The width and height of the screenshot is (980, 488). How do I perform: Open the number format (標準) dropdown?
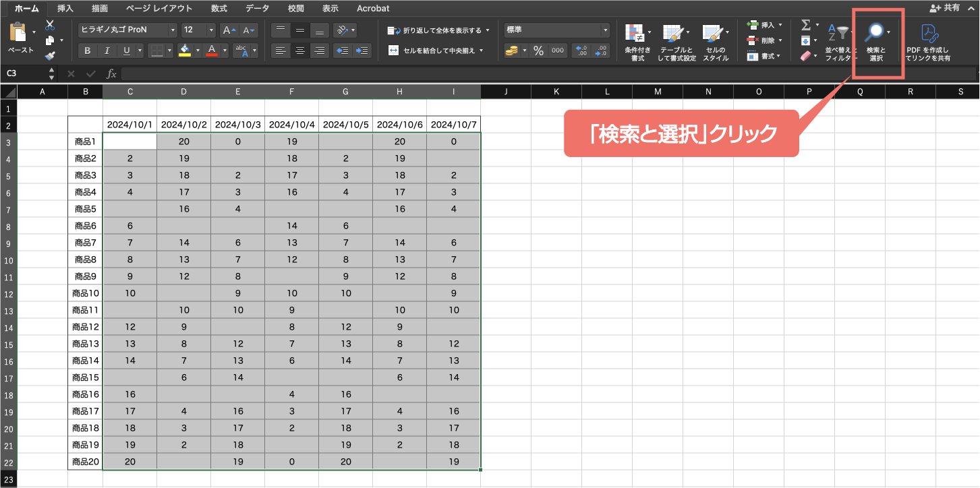pyautogui.click(x=605, y=30)
